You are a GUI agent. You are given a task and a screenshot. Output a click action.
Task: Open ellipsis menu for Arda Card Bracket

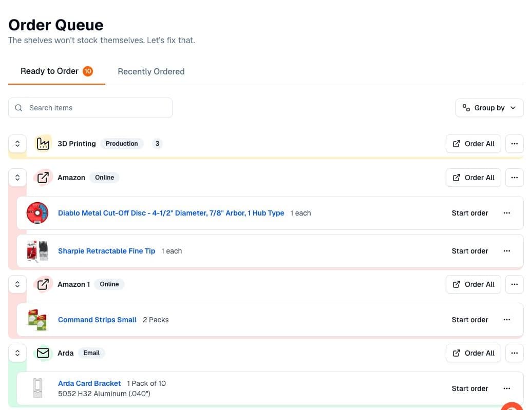point(507,388)
